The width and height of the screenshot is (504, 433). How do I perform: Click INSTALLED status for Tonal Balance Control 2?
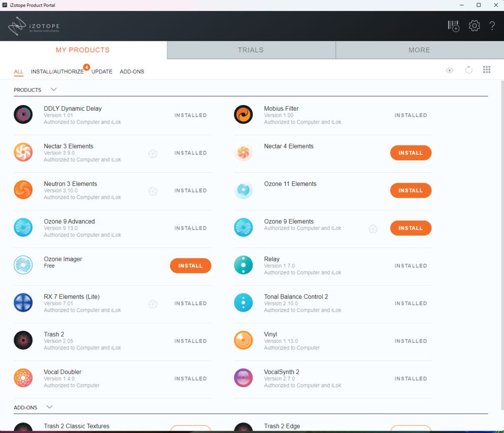click(411, 303)
